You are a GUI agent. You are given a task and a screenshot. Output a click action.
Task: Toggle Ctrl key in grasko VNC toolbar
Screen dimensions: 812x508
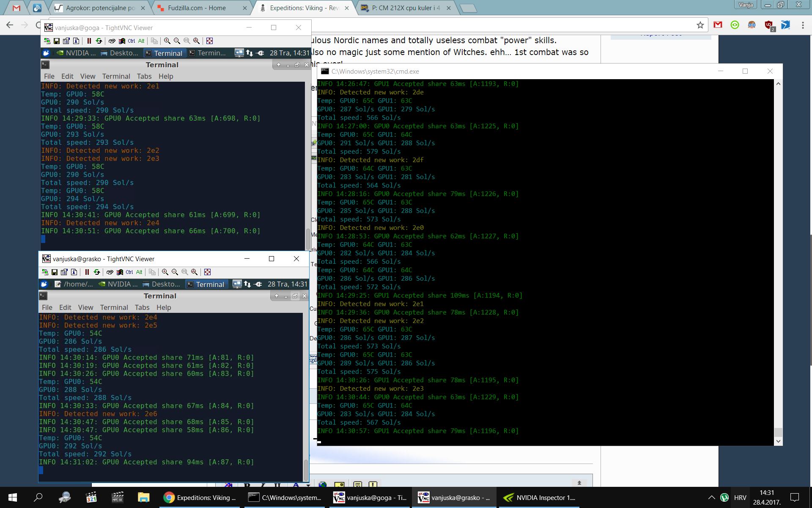[129, 272]
